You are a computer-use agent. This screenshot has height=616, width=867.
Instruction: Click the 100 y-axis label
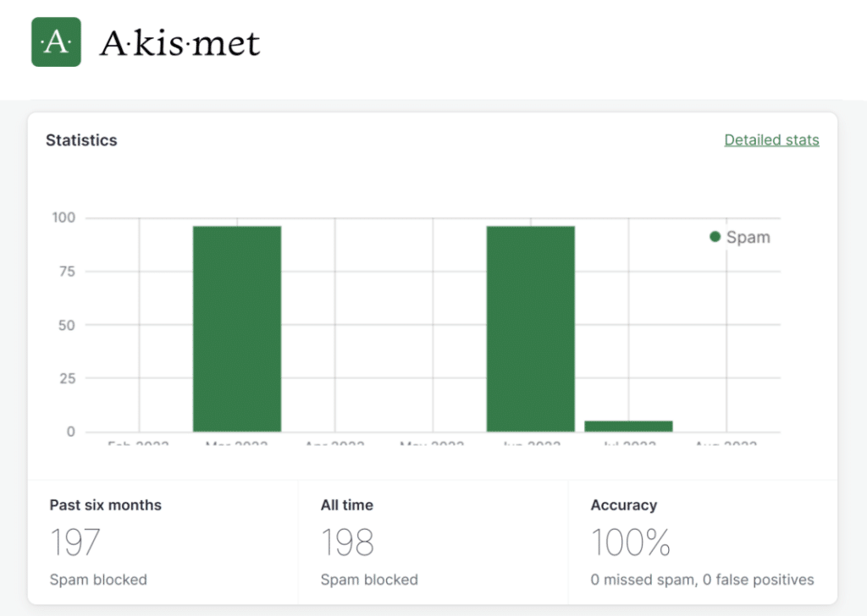point(64,217)
